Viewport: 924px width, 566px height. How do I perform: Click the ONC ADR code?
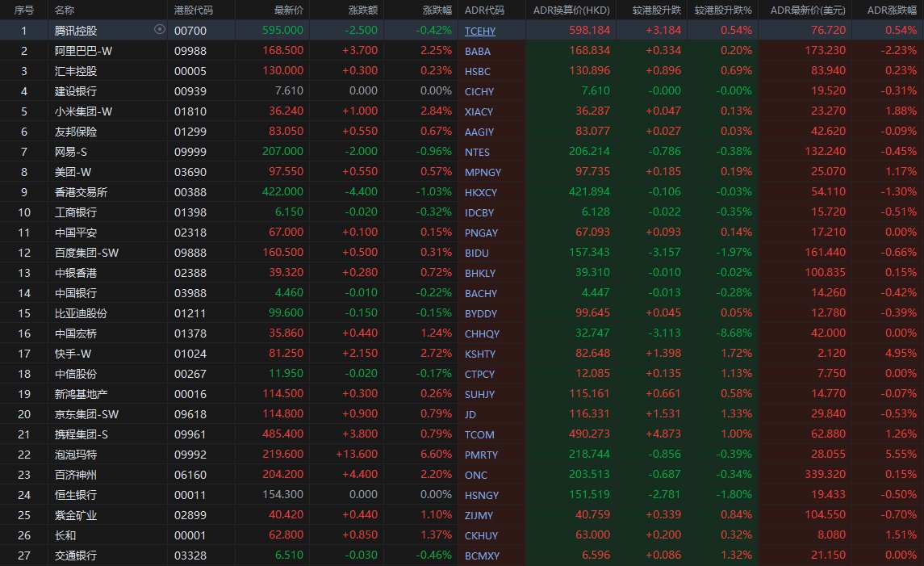pos(476,476)
